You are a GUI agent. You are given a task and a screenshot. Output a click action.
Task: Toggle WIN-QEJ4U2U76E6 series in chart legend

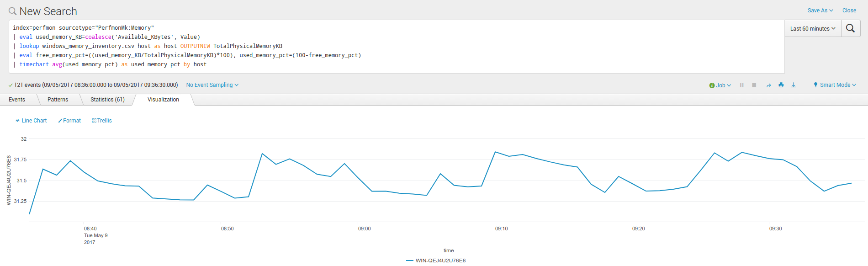(x=436, y=261)
